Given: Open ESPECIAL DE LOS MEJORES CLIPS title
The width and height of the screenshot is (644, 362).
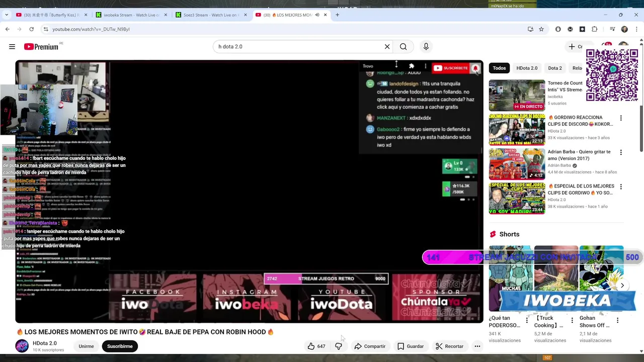Looking at the screenshot, I should point(581,190).
